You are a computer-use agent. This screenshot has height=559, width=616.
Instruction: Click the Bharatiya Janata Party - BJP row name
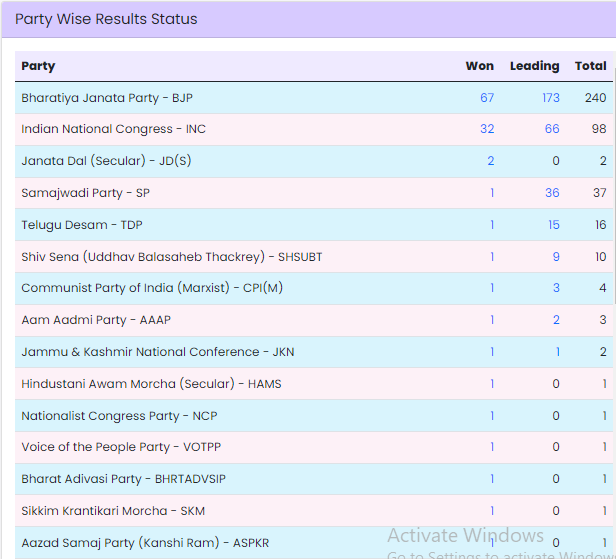[106, 98]
